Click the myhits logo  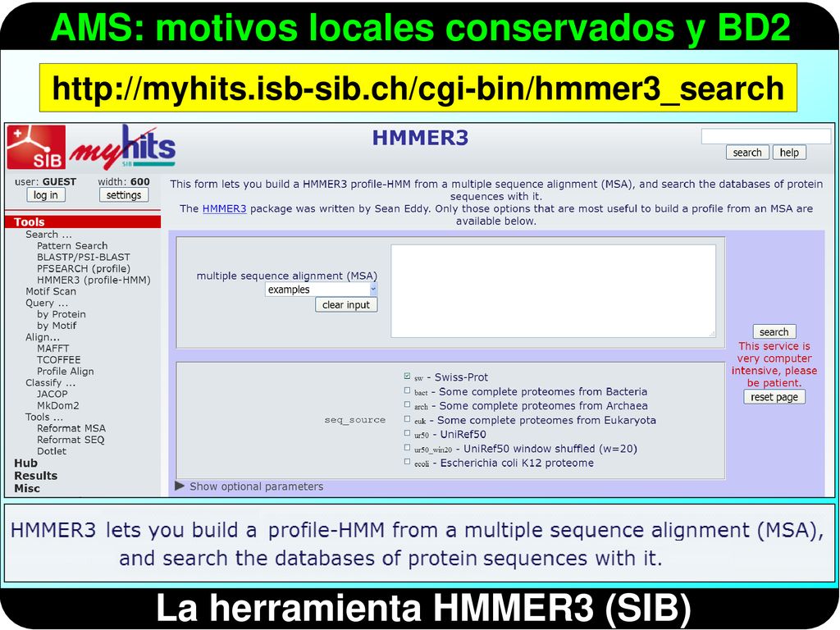click(123, 147)
